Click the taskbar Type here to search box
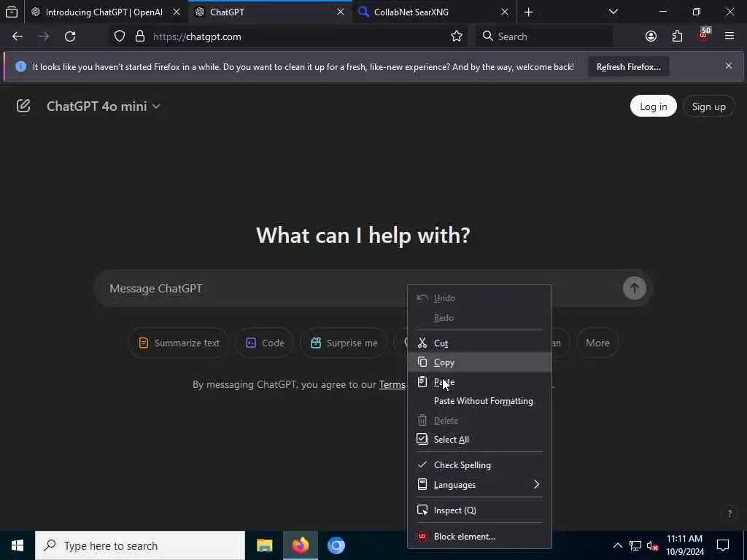The height and width of the screenshot is (560, 747). pyautogui.click(x=140, y=545)
